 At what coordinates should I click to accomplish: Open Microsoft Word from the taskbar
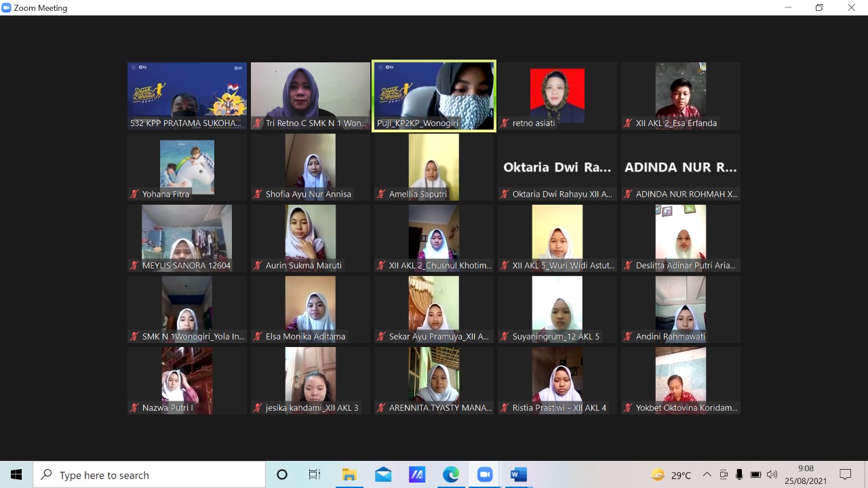click(x=518, y=475)
